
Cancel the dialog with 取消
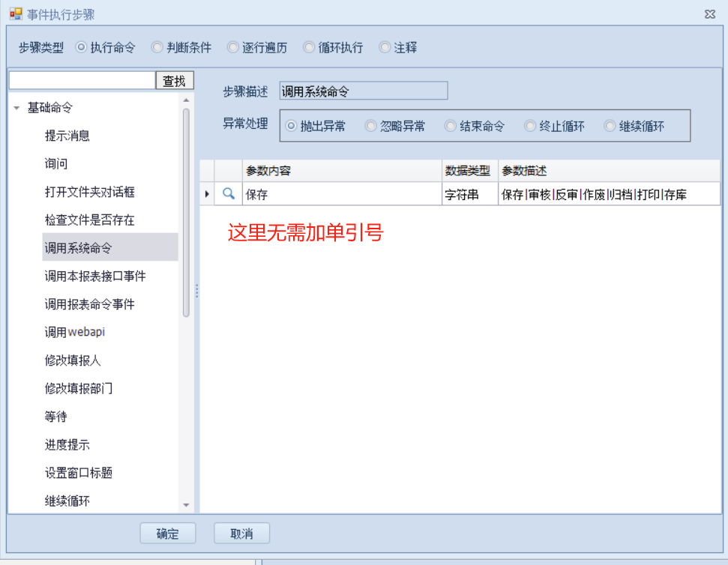[x=241, y=534]
